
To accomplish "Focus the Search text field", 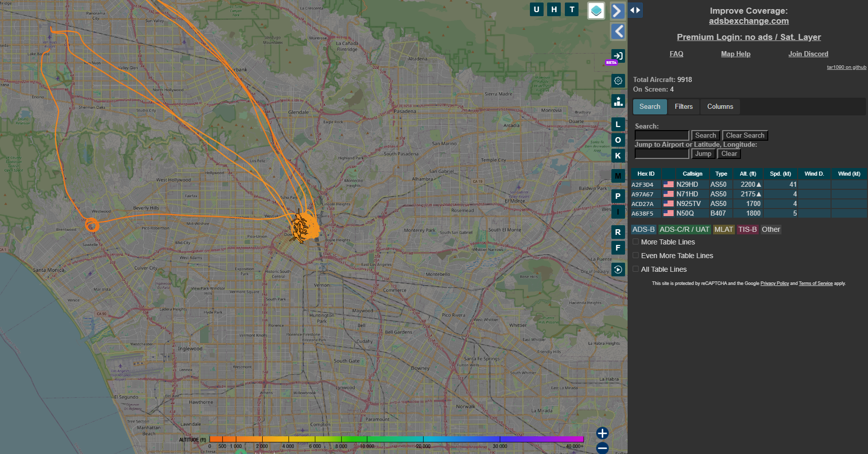I will coord(662,136).
